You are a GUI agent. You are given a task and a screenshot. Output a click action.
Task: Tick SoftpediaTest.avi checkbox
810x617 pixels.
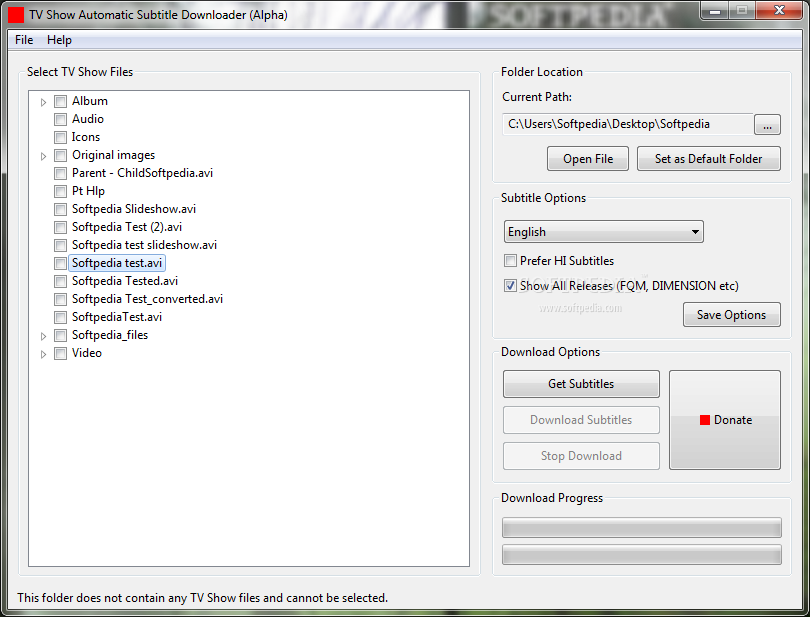tap(60, 317)
